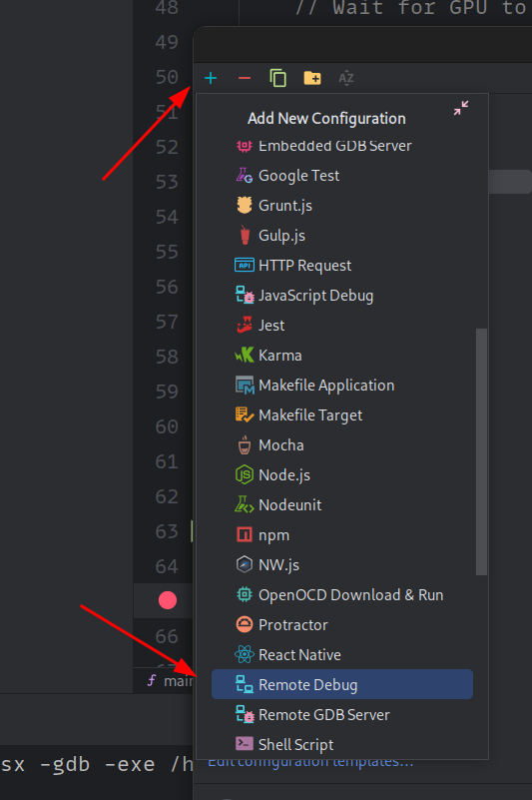The height and width of the screenshot is (800, 532).
Task: Open the Edit configuration templates link
Action: (310, 763)
